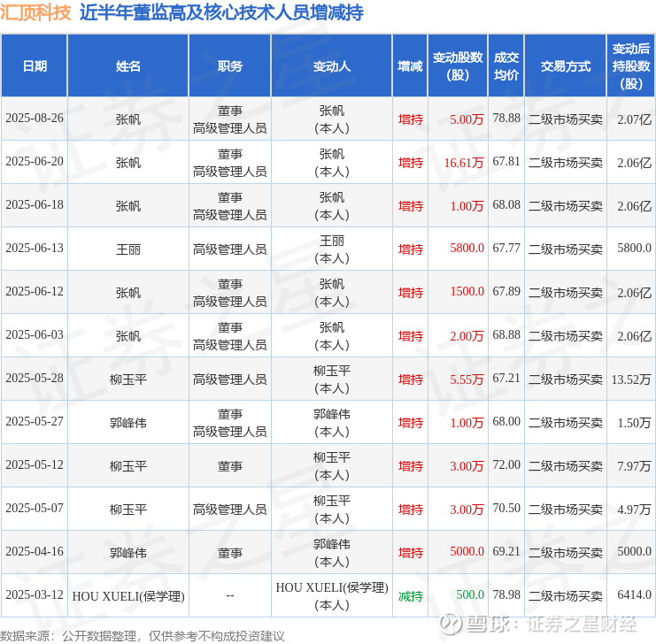656x644 pixels.
Task: Select the 变动人 column header
Action: click(332, 66)
